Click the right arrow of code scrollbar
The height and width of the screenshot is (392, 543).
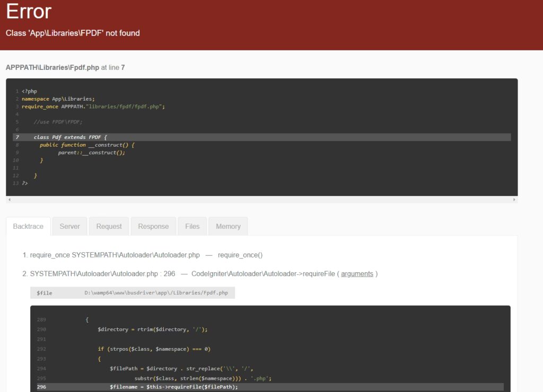click(514, 200)
